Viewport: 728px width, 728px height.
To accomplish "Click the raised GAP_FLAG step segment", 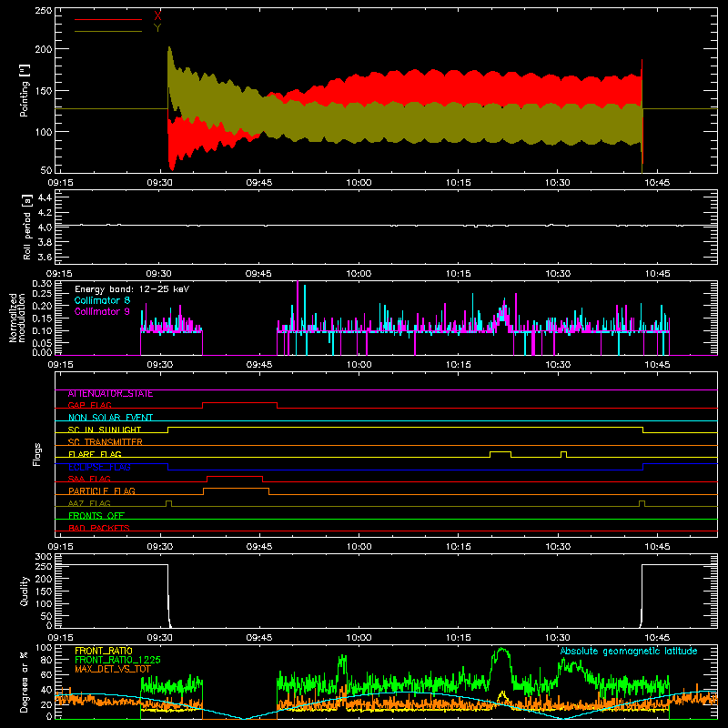I will (x=240, y=403).
